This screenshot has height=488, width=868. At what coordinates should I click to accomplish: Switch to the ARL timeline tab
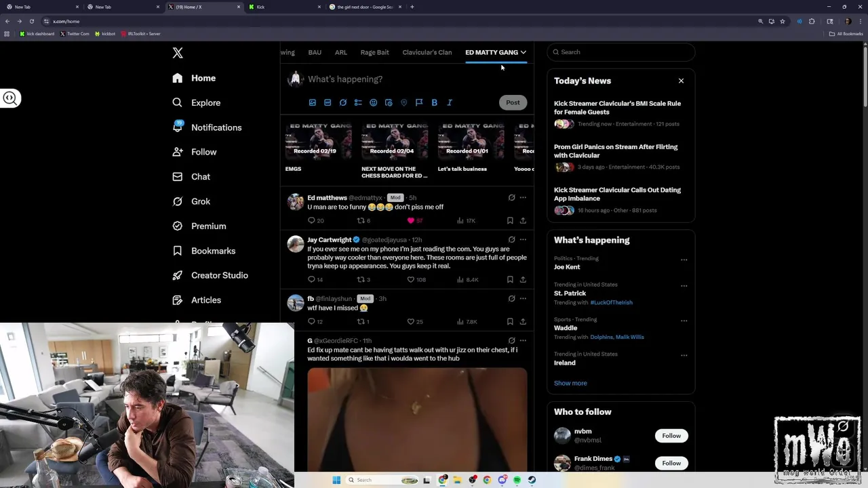341,52
